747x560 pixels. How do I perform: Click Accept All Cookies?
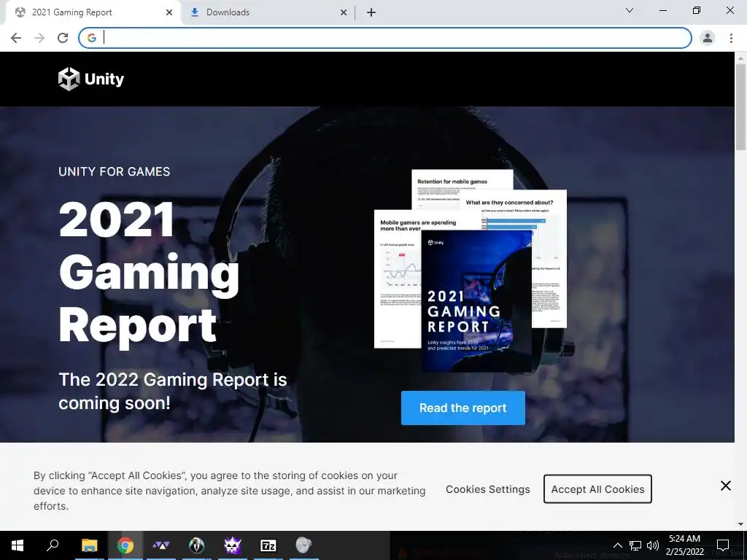[598, 489]
